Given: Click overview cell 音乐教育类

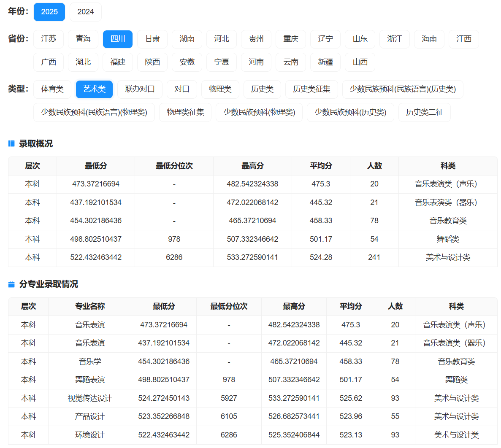Looking at the screenshot, I should point(448,221).
